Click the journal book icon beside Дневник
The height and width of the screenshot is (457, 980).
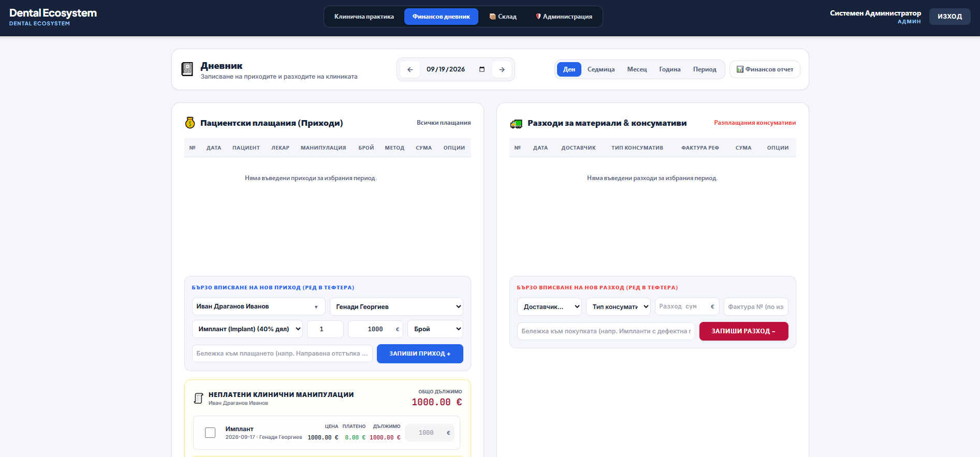tap(187, 69)
